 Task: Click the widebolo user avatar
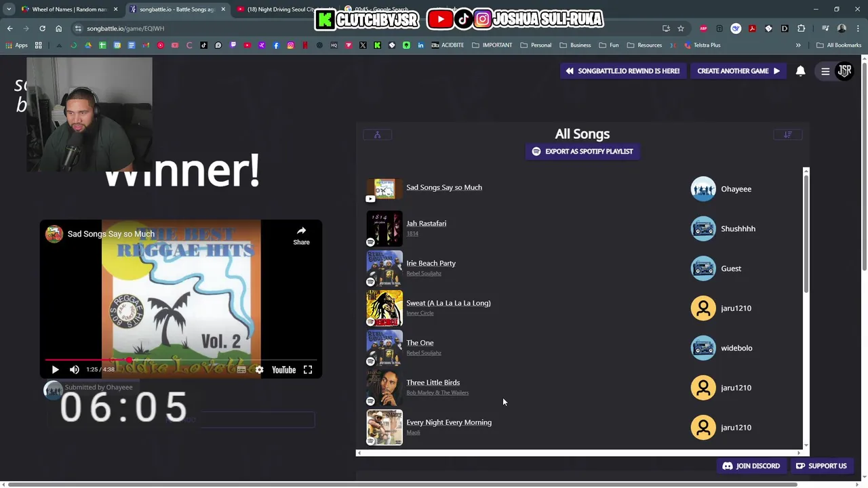(x=703, y=348)
